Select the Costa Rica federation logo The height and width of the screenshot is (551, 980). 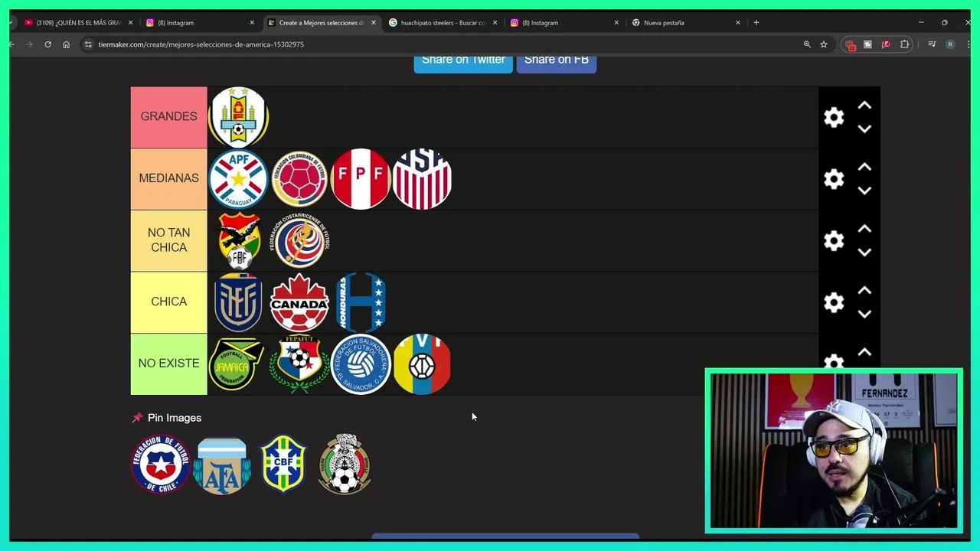pos(299,240)
